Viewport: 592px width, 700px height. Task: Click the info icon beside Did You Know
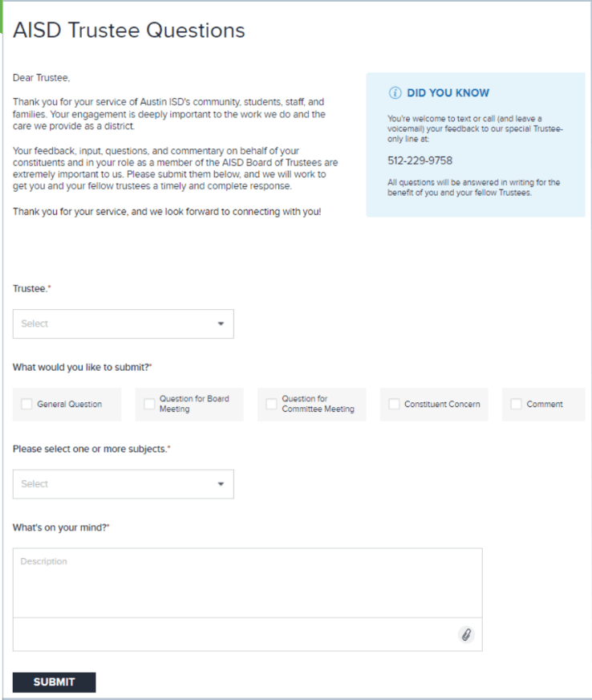coord(395,93)
